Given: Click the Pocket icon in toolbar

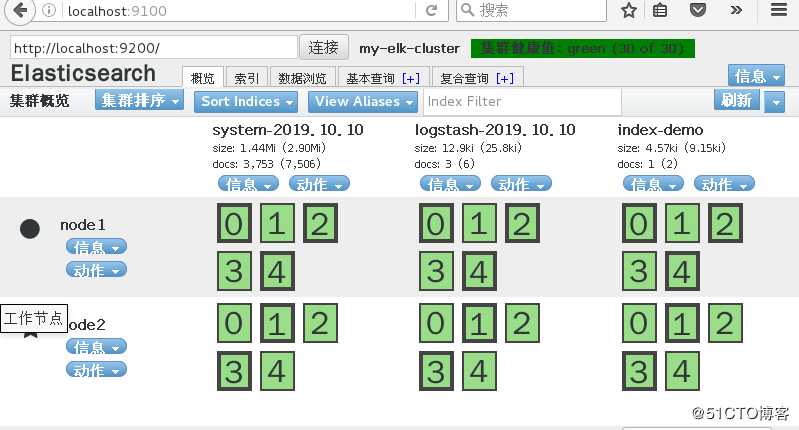Looking at the screenshot, I should coord(698,10).
